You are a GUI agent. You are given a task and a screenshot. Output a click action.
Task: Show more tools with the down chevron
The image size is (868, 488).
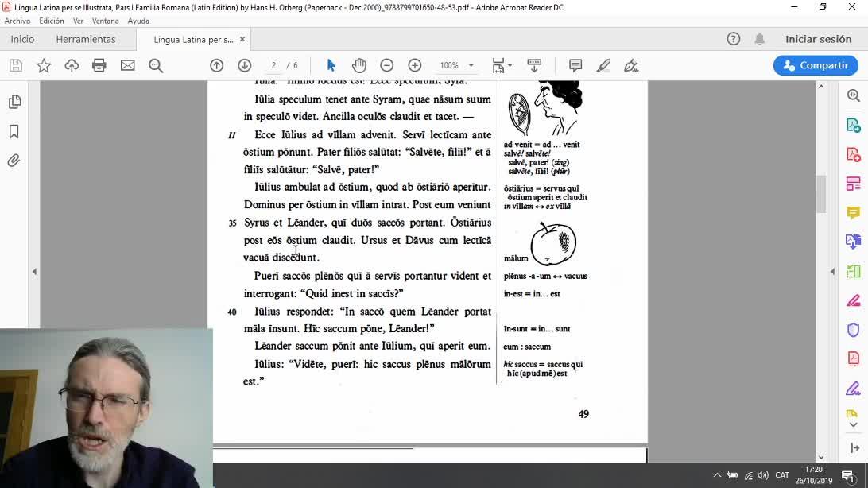point(853,425)
